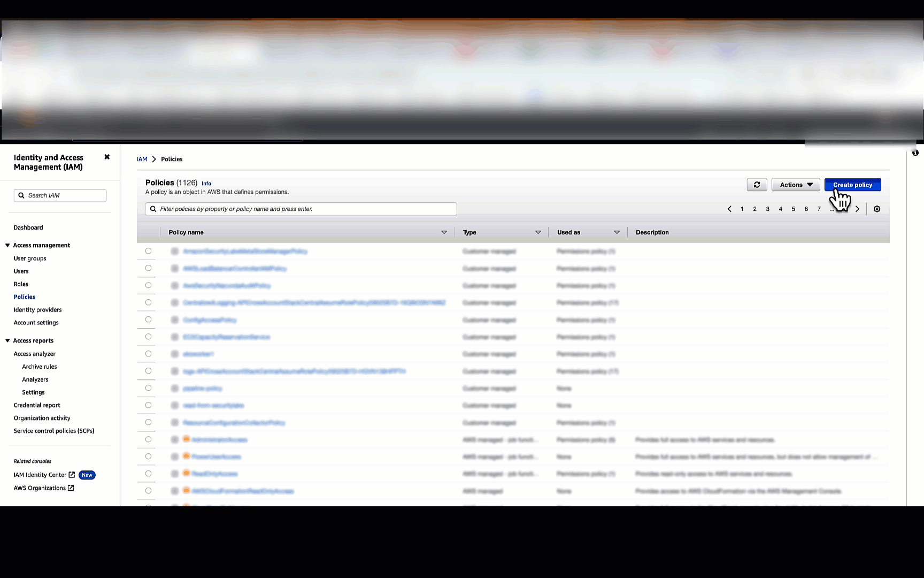Viewport: 924px width, 578px height.
Task: Open Dashboard in the IAM sidebar
Action: [28, 227]
